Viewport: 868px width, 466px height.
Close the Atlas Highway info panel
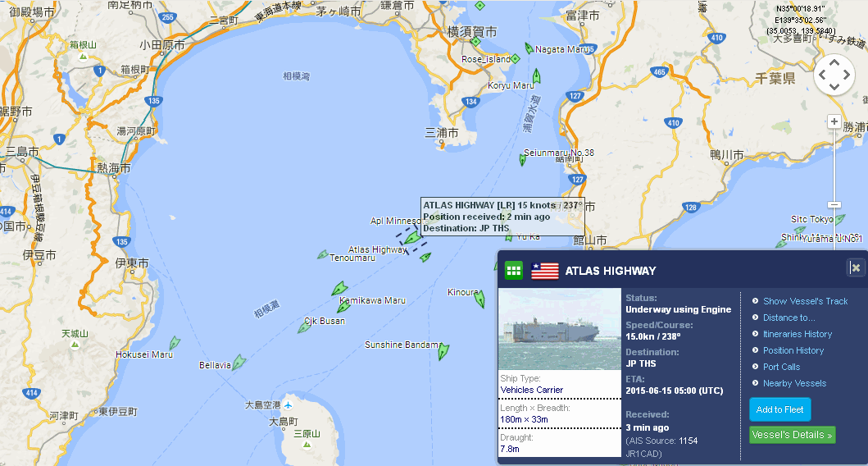point(855,268)
